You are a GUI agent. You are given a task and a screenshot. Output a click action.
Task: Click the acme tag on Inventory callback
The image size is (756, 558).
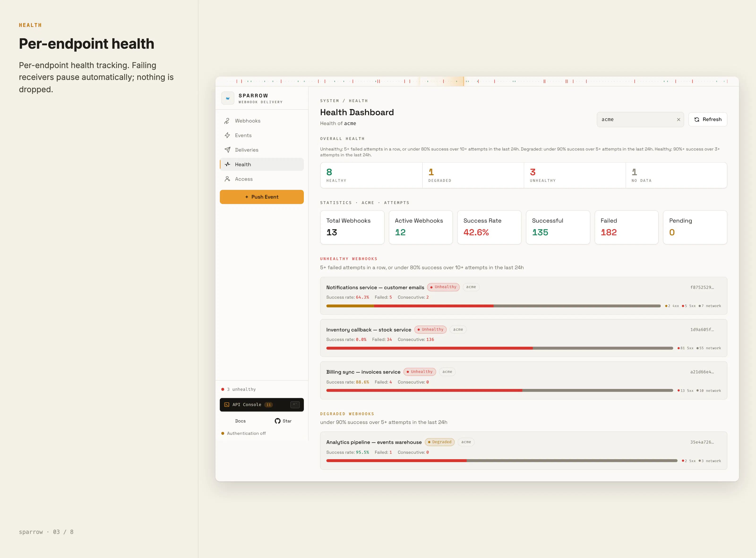click(x=458, y=330)
